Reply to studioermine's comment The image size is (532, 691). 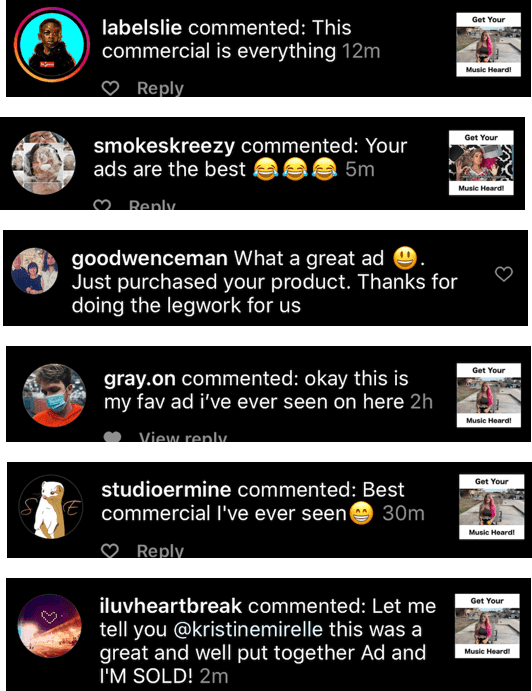click(x=160, y=550)
